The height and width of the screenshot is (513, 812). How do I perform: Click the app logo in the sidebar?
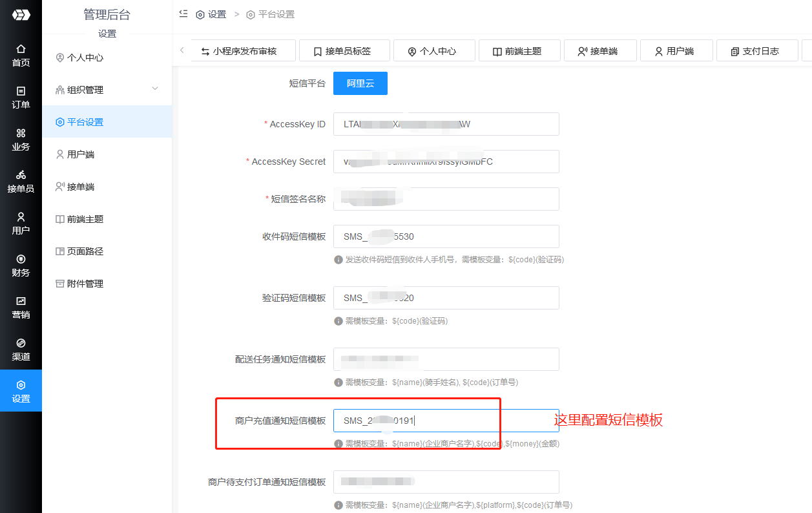pos(21,14)
